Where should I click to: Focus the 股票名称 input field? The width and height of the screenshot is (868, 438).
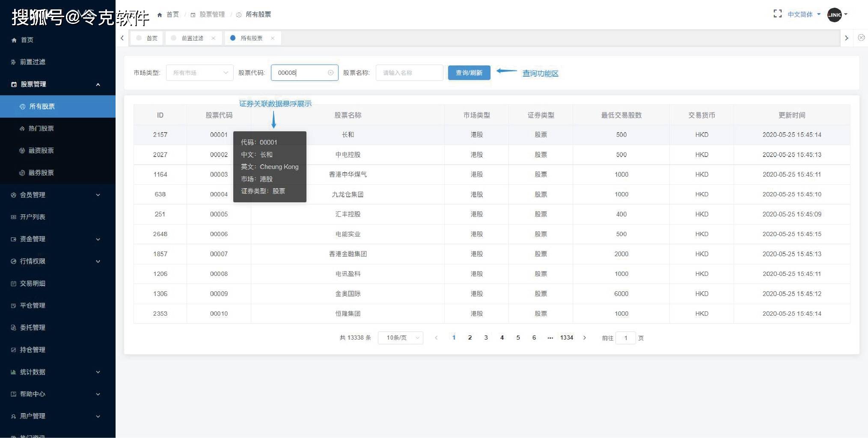click(x=409, y=73)
